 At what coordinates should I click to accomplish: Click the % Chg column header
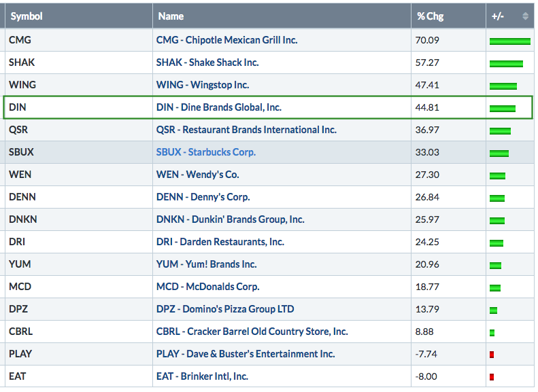pos(448,16)
